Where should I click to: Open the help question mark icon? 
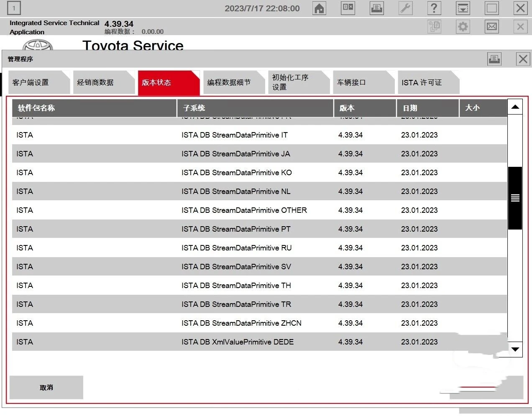click(434, 8)
